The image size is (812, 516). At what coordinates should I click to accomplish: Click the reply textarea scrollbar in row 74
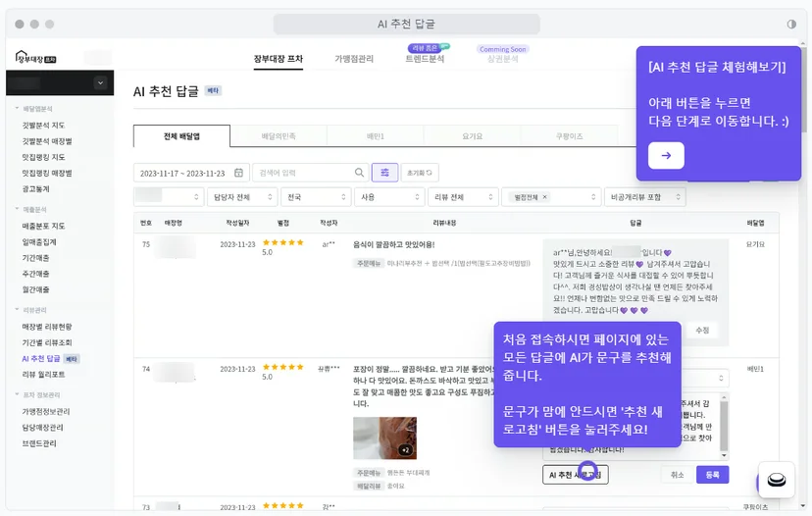(x=724, y=426)
